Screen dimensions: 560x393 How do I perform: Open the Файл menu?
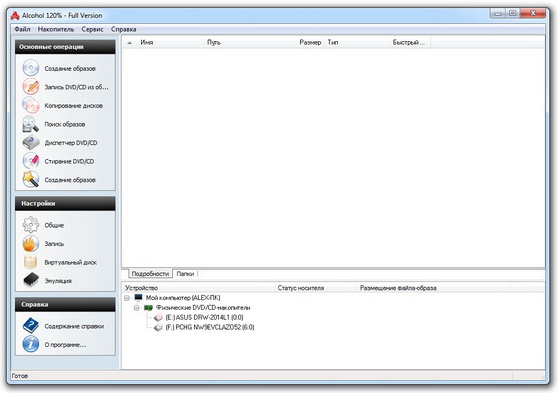click(x=22, y=29)
